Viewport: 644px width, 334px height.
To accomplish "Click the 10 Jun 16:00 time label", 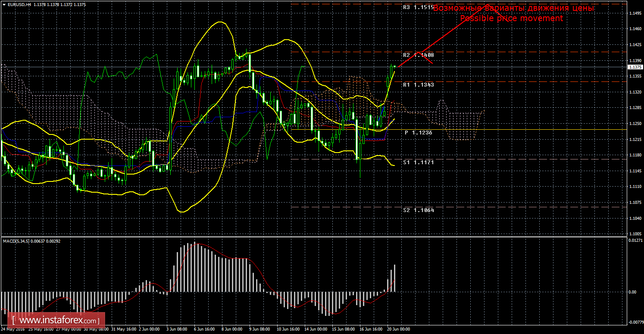I will (x=288, y=329).
